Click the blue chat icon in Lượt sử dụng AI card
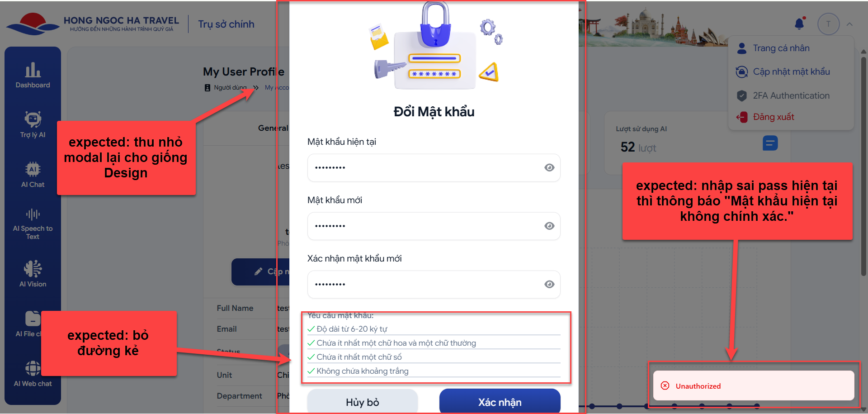 (x=770, y=143)
